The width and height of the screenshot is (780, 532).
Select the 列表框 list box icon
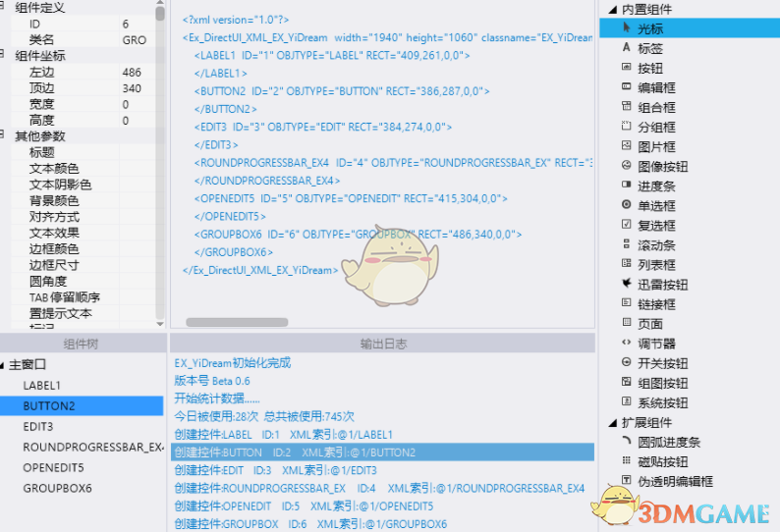click(627, 263)
